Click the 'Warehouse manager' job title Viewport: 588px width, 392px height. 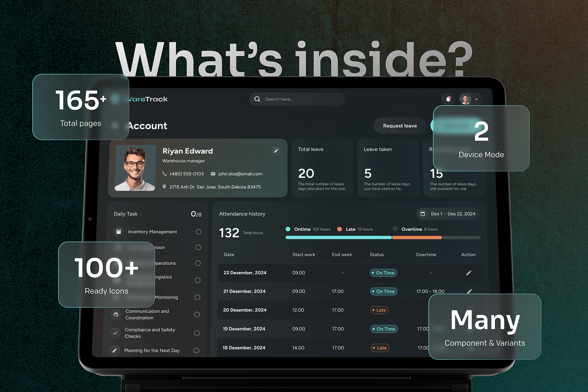[x=184, y=161]
